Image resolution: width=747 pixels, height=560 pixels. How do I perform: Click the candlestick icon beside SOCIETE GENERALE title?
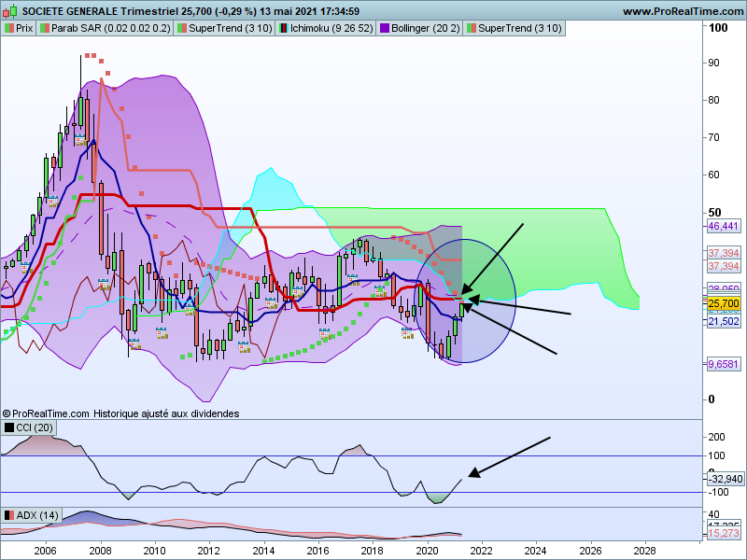[x=10, y=10]
